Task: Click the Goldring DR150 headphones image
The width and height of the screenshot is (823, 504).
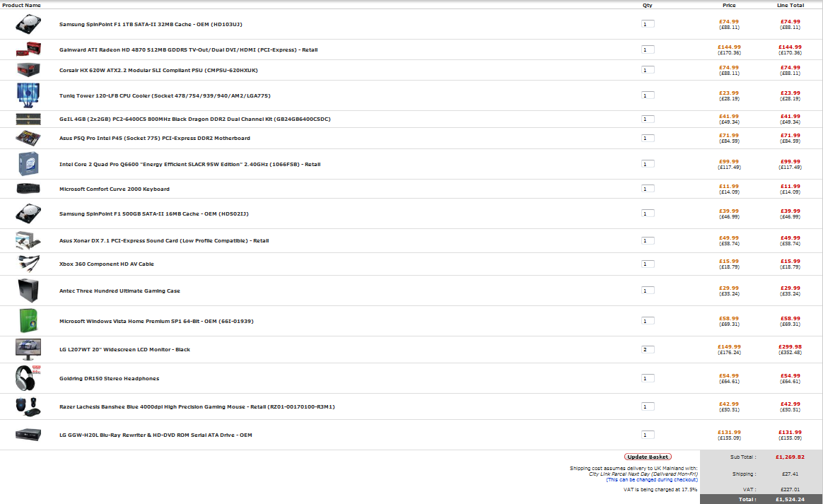Action: click(x=28, y=378)
